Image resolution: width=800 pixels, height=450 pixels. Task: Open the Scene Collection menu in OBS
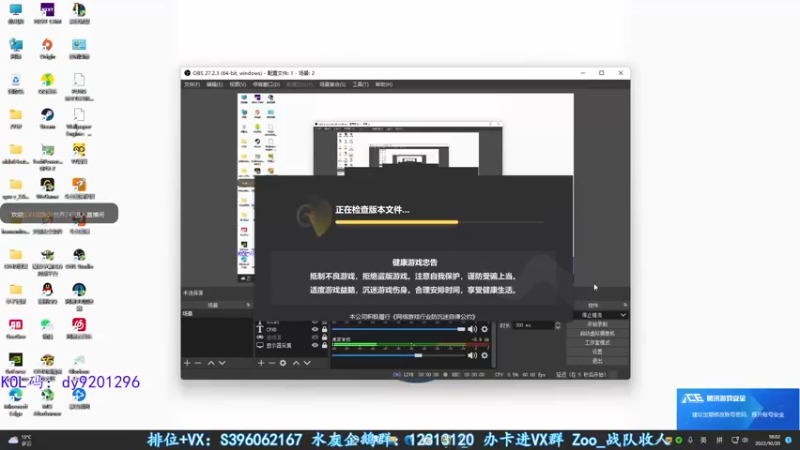pos(333,84)
